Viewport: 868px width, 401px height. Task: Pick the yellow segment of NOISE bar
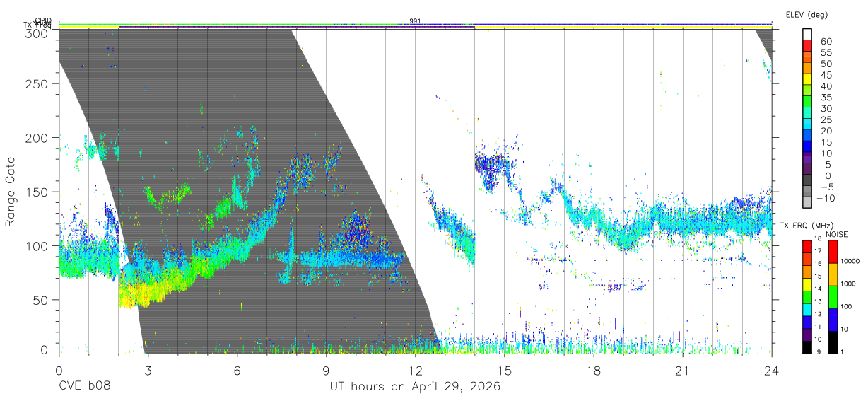point(833,274)
